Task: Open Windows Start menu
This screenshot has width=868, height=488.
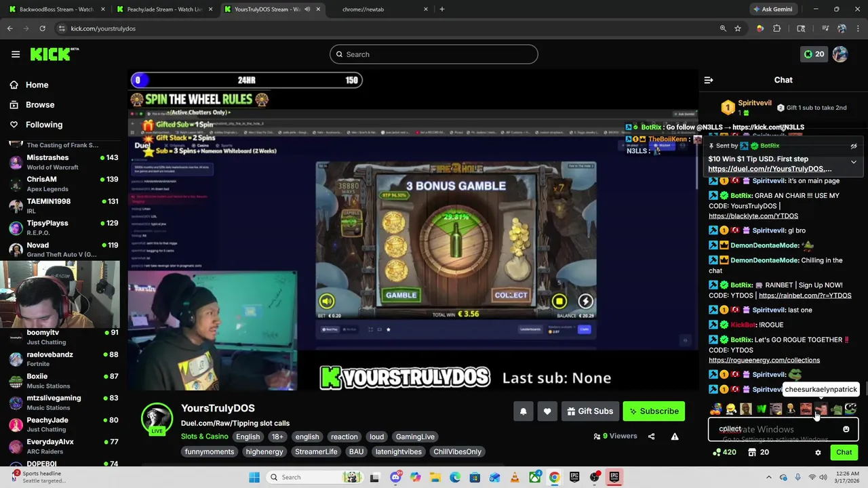Action: (254, 477)
